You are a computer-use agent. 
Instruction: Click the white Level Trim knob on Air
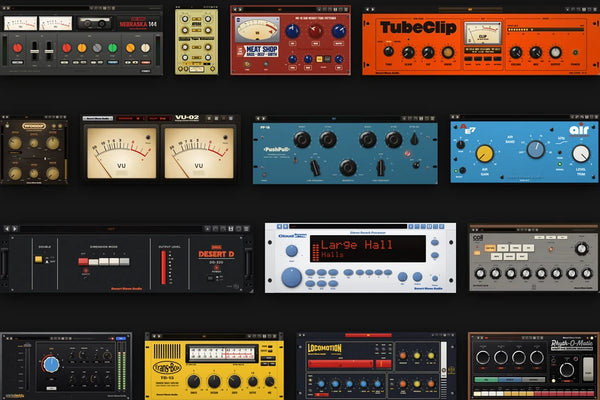(581, 153)
